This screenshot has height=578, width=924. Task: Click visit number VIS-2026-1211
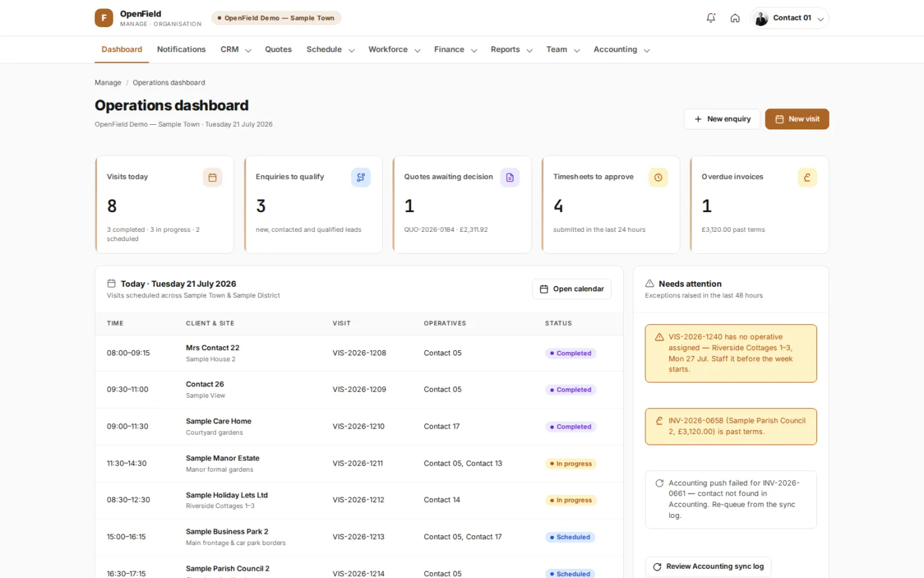click(x=358, y=463)
